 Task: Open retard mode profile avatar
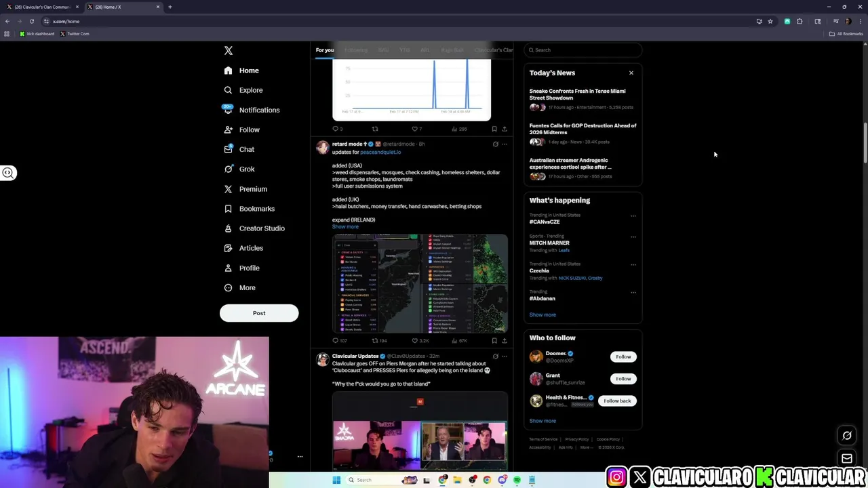tap(323, 147)
